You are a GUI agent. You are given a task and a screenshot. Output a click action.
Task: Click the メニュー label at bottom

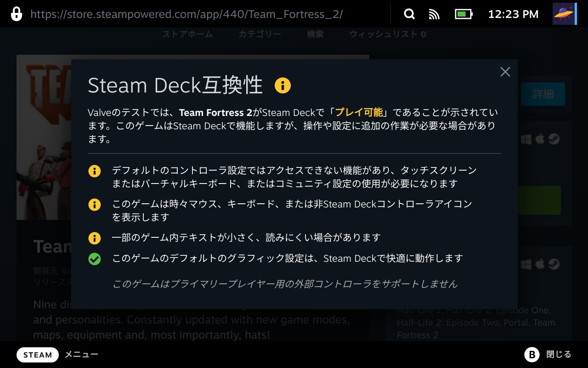click(81, 355)
